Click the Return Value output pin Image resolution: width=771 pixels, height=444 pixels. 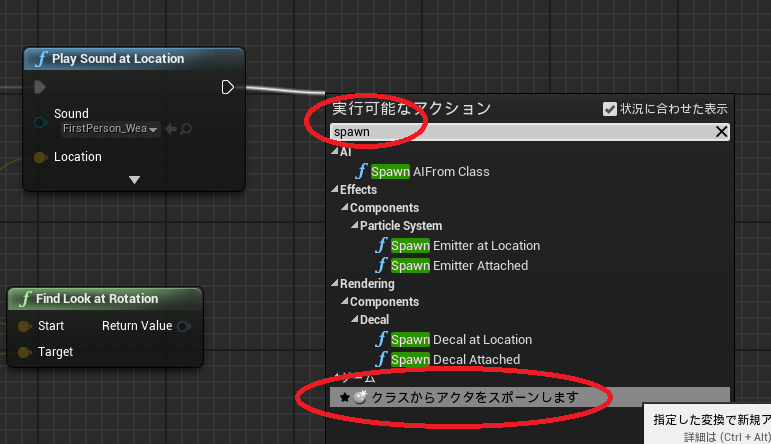click(x=183, y=326)
